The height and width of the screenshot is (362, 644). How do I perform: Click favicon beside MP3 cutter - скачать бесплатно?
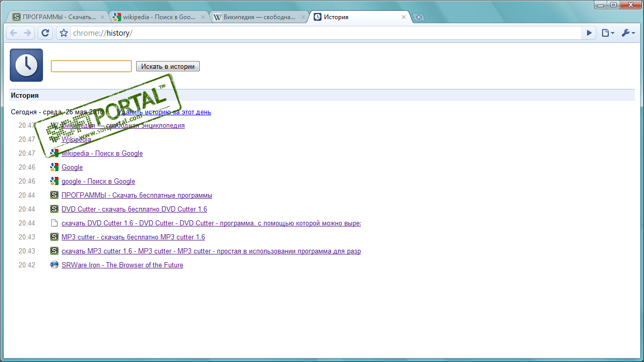click(54, 237)
